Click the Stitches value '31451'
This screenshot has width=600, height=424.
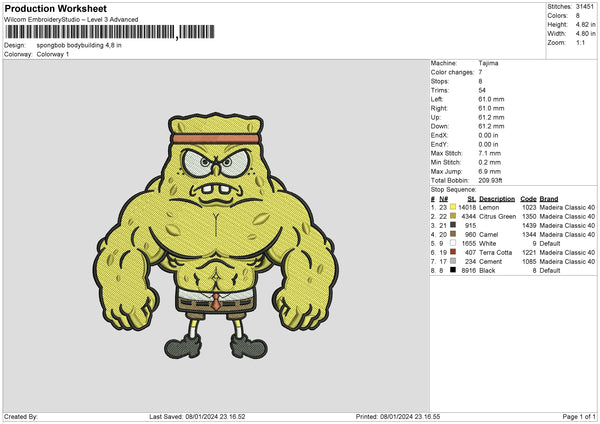coord(585,7)
